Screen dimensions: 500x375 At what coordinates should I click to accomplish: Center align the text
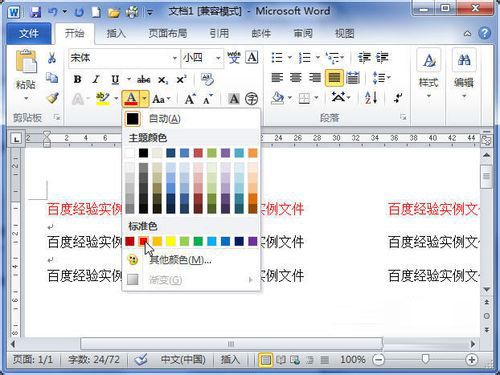click(x=296, y=78)
